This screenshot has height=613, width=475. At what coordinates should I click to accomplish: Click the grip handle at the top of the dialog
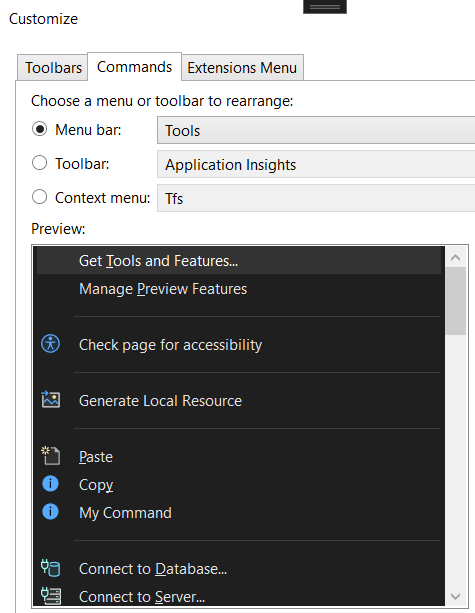point(325,7)
